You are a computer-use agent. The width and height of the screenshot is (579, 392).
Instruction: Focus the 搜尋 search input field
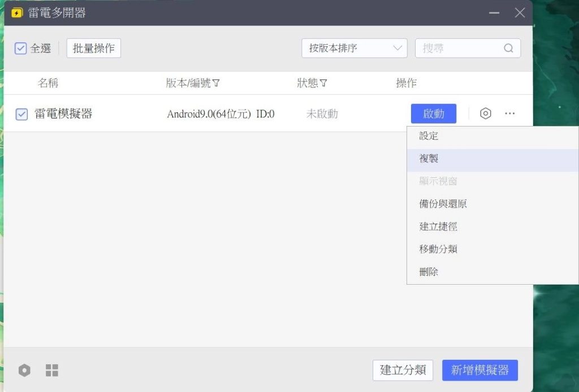[458, 48]
